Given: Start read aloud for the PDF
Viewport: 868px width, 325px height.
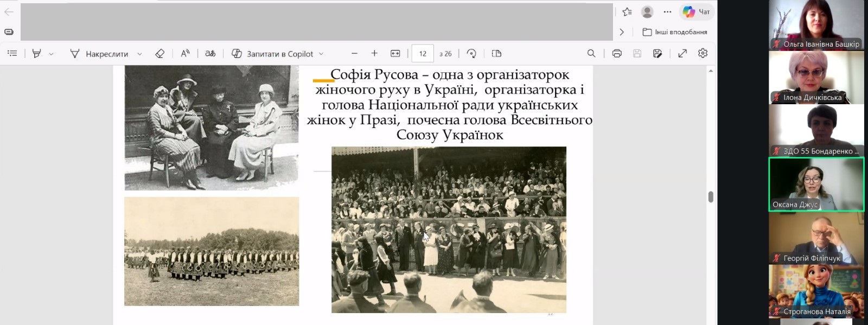Looking at the screenshot, I should pyautogui.click(x=185, y=53).
